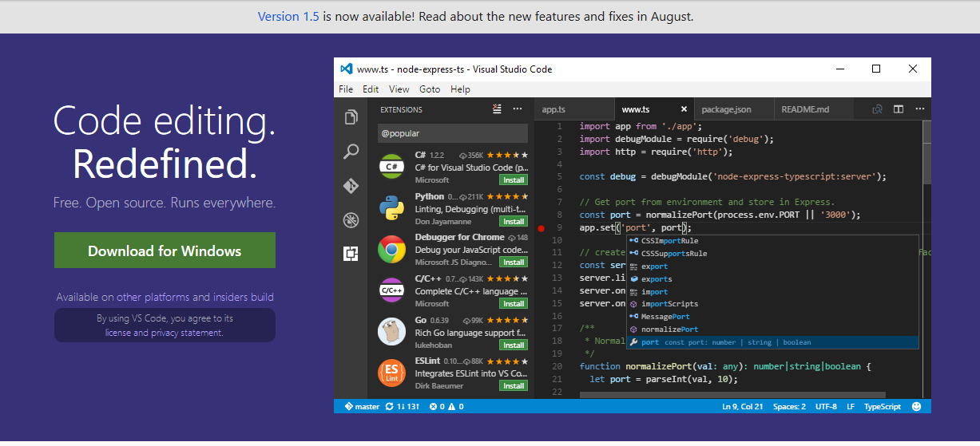Open the license link
The image size is (980, 446).
(x=117, y=333)
